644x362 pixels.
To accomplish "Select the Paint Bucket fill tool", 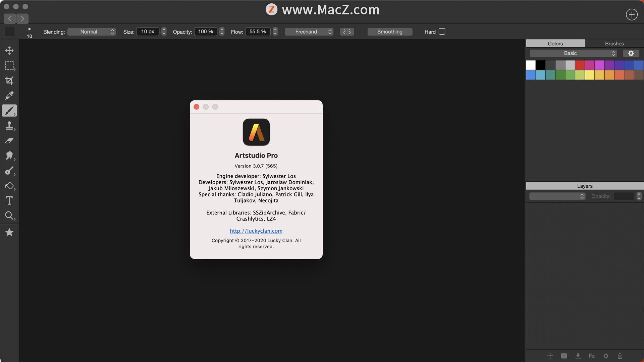I will pos(9,186).
